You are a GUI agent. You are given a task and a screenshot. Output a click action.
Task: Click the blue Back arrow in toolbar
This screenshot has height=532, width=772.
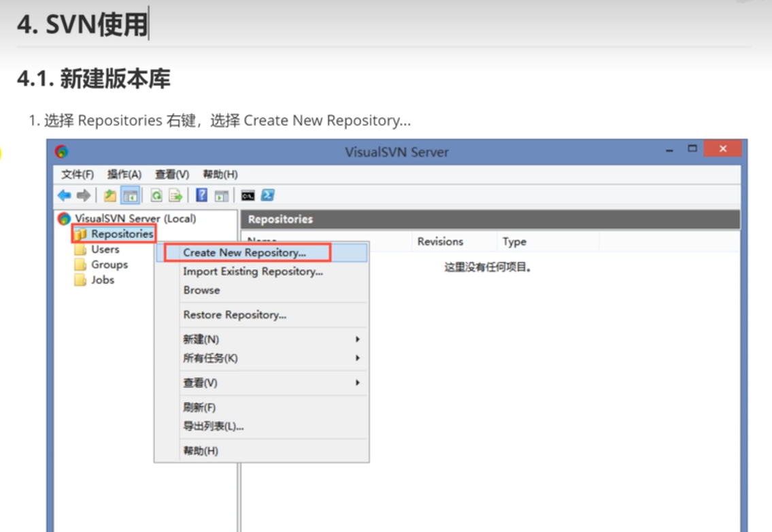pyautogui.click(x=64, y=195)
